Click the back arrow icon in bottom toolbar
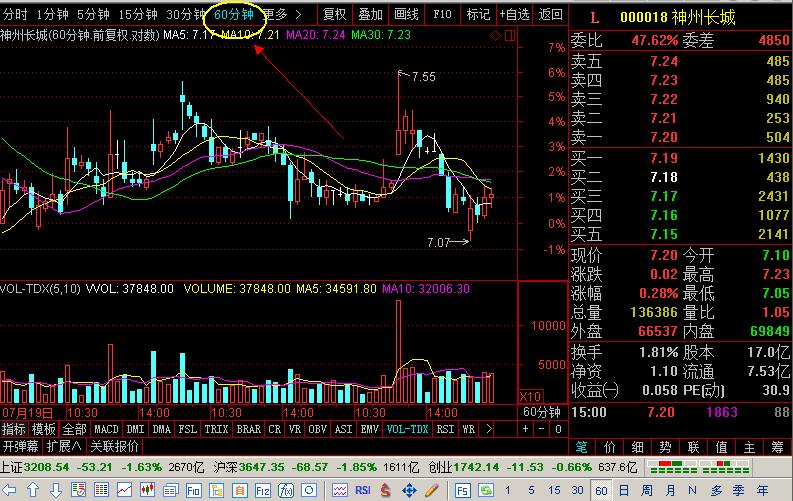Image resolution: width=793 pixels, height=501 pixels. pyautogui.click(x=9, y=490)
